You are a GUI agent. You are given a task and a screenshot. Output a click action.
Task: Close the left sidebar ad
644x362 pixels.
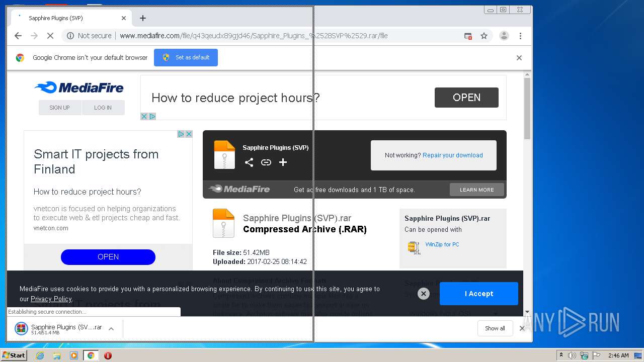tap(189, 134)
